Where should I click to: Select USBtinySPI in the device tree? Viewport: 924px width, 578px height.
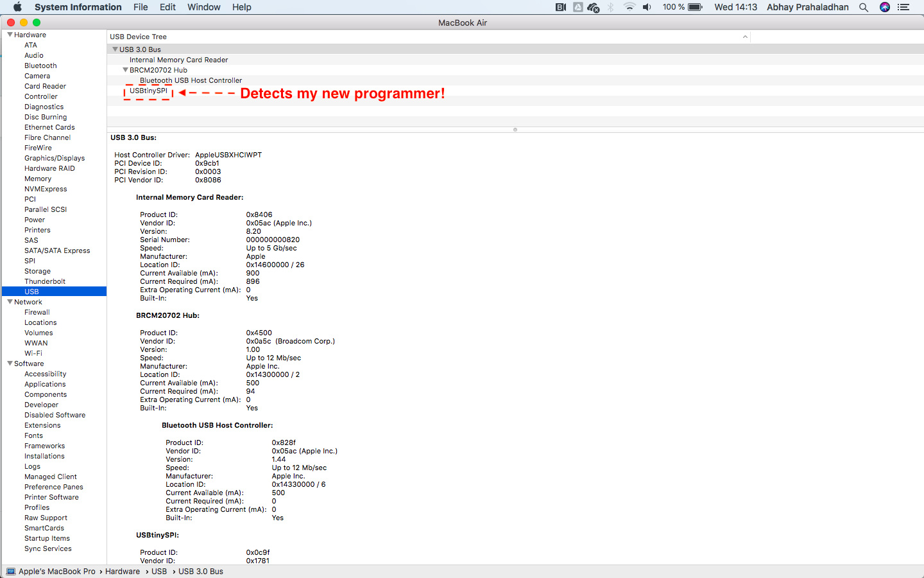148,91
